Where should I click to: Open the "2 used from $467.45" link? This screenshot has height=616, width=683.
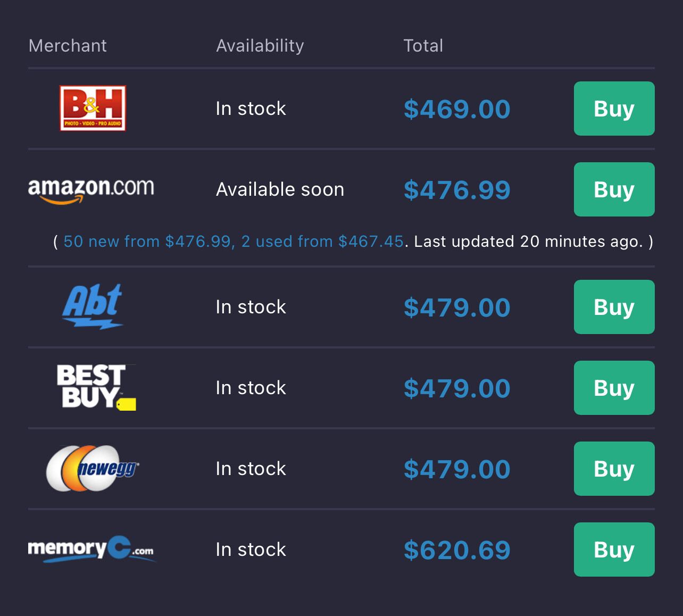pos(322,242)
